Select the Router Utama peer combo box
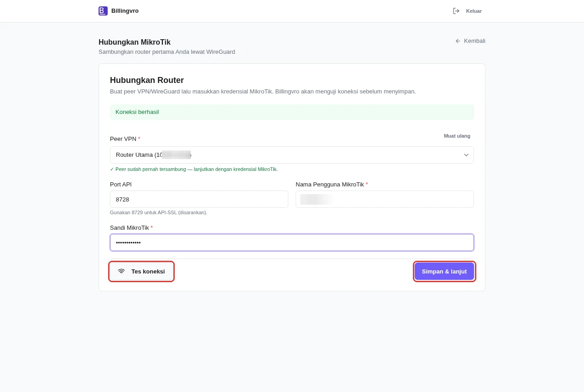Screen dimensions: 584x392 [292, 155]
